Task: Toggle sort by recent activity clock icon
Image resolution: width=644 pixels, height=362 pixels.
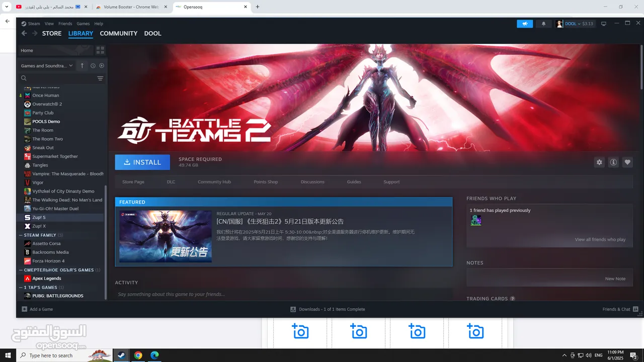Action: pos(93,66)
